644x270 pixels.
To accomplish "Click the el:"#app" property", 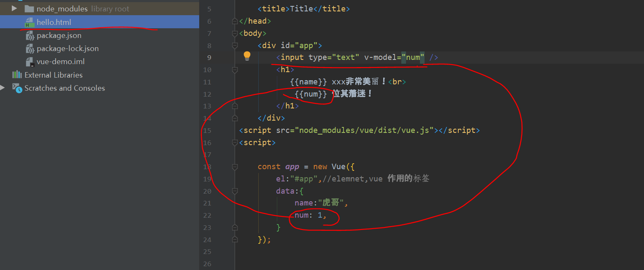I will pyautogui.click(x=297, y=179).
